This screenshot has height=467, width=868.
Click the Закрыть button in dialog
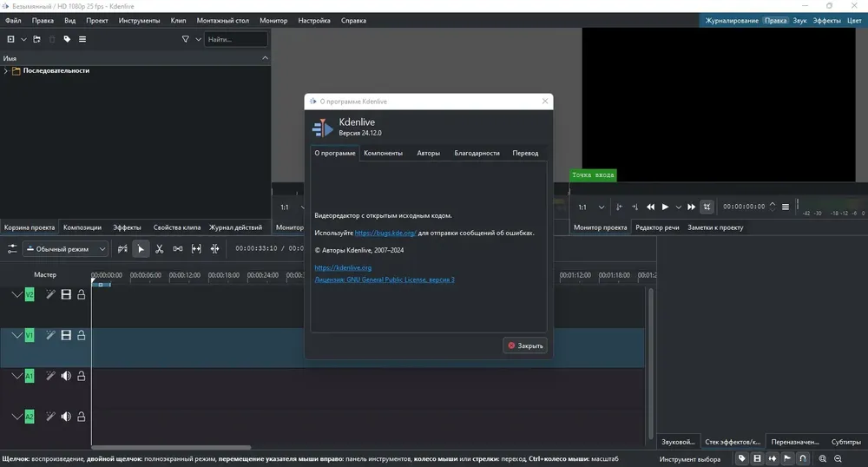pos(525,345)
